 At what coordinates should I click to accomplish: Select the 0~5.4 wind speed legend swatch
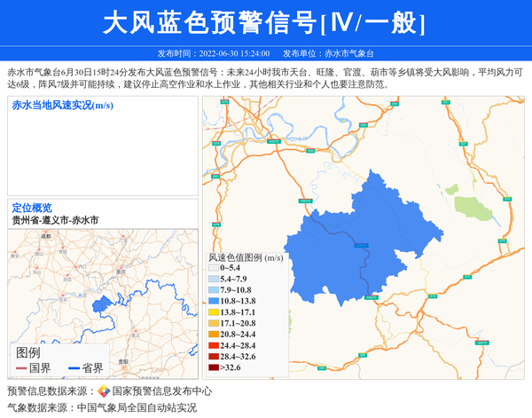[213, 267]
